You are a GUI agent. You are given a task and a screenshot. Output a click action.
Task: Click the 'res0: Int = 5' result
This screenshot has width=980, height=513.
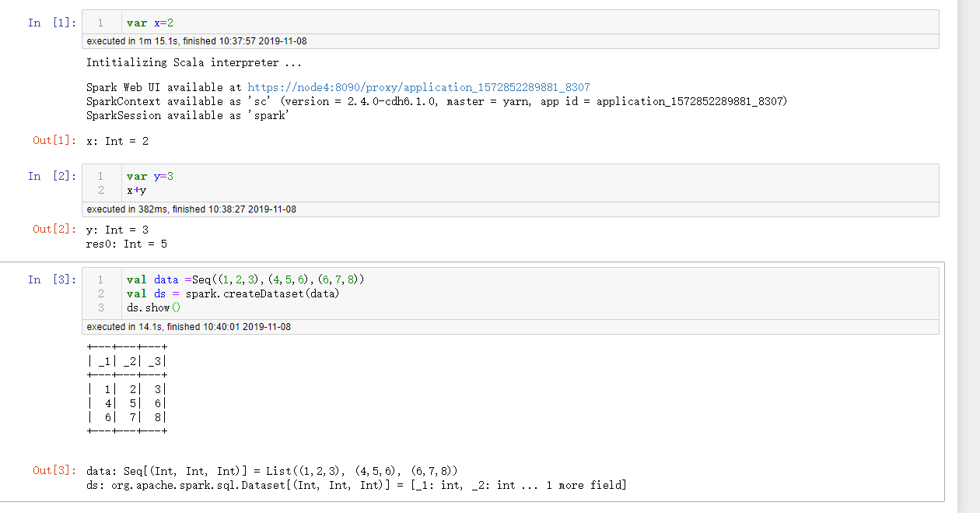127,244
